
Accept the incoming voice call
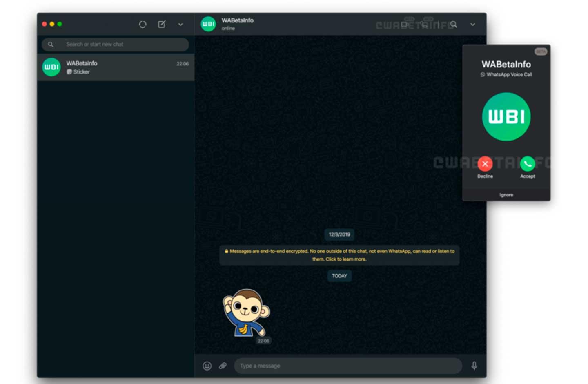click(528, 164)
